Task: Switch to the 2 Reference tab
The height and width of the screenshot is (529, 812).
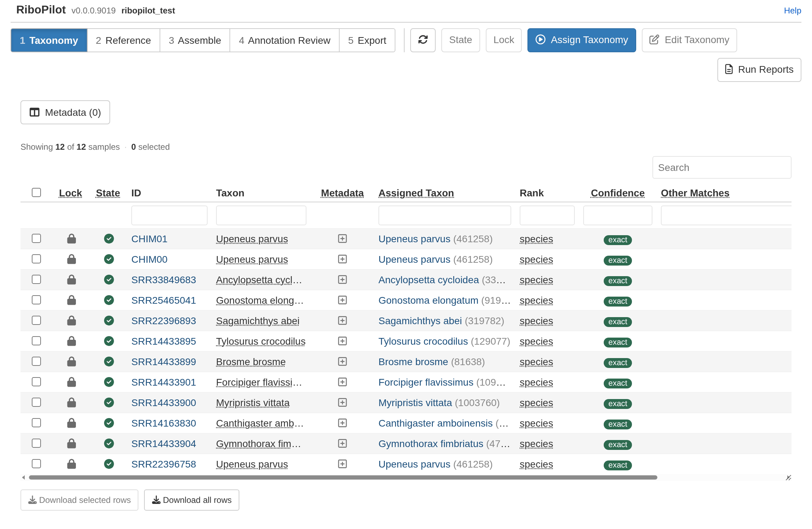Action: point(123,40)
